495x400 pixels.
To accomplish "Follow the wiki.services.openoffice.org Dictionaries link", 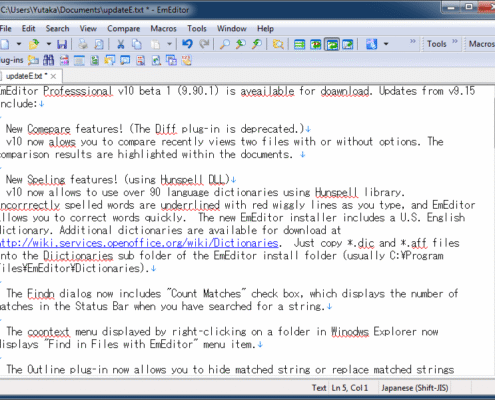I will click(139, 243).
